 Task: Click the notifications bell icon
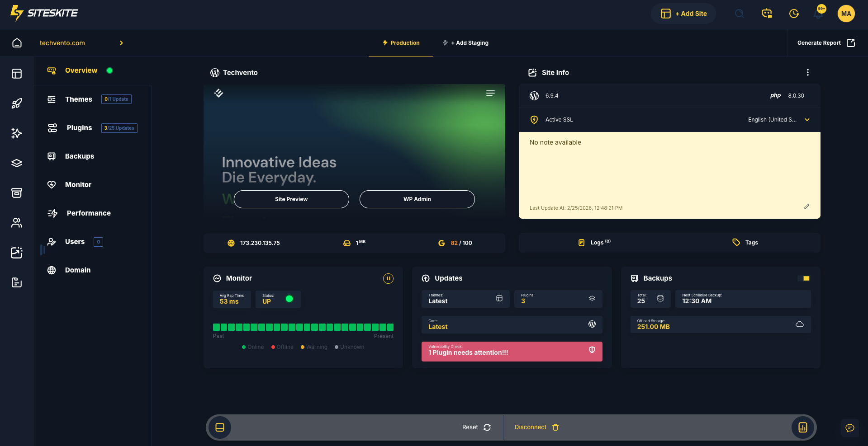point(818,14)
